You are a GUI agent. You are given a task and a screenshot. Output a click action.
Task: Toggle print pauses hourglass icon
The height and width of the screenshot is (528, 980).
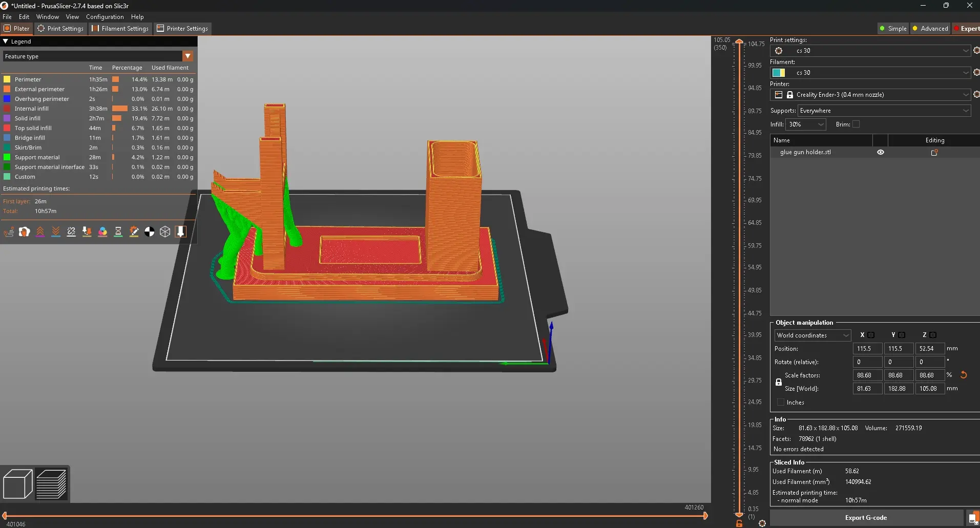coord(118,232)
